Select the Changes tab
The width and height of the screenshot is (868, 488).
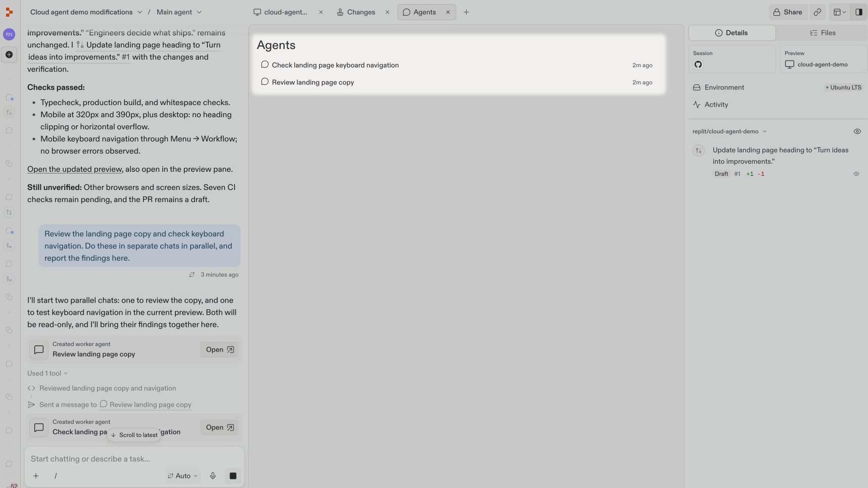(356, 12)
